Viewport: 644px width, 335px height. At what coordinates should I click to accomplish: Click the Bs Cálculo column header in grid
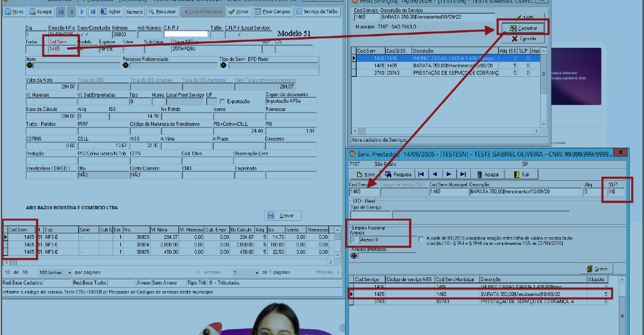coord(242,230)
